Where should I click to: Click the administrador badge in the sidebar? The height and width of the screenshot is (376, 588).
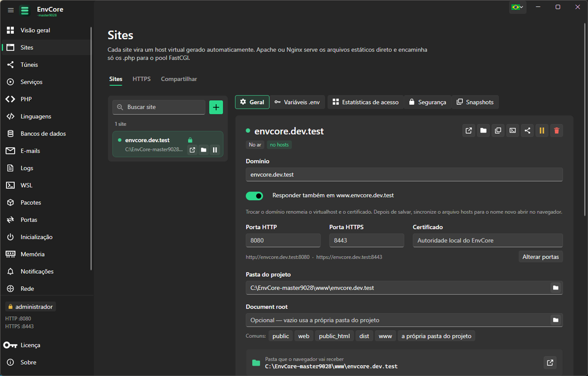tap(30, 307)
